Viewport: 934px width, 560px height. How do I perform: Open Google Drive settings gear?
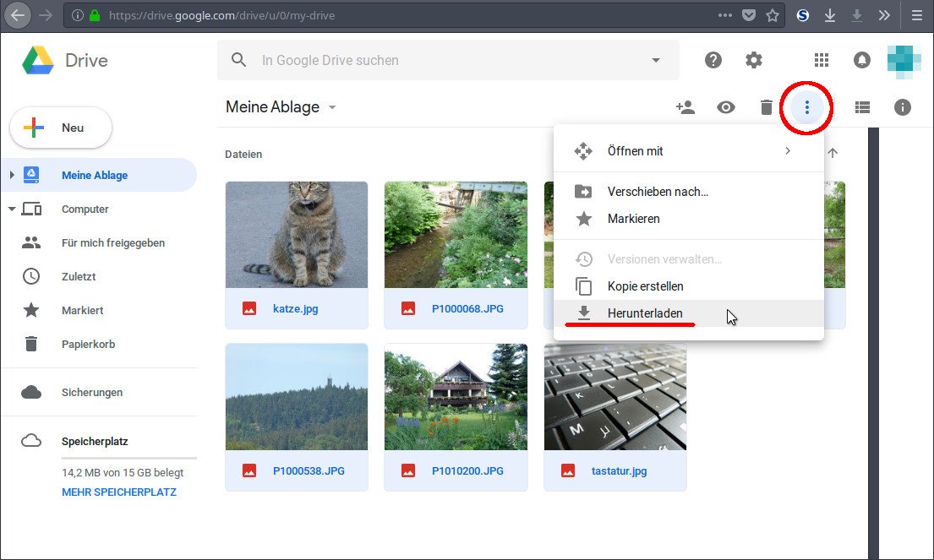click(754, 60)
